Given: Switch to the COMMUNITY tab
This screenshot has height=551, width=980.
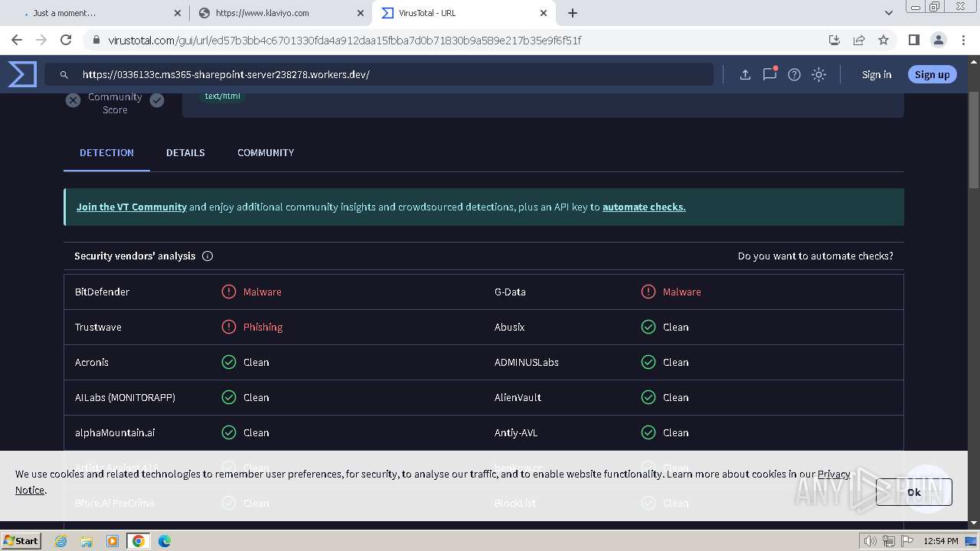Looking at the screenshot, I should coord(266,152).
